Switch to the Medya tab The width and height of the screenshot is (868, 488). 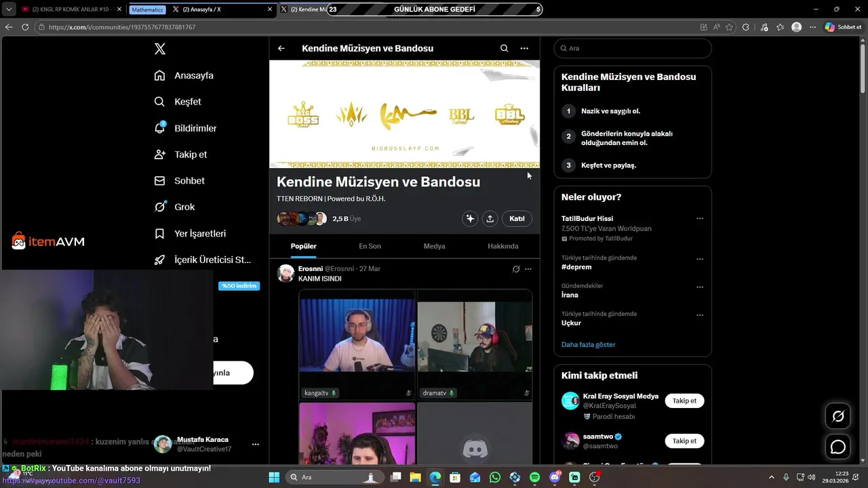point(434,246)
